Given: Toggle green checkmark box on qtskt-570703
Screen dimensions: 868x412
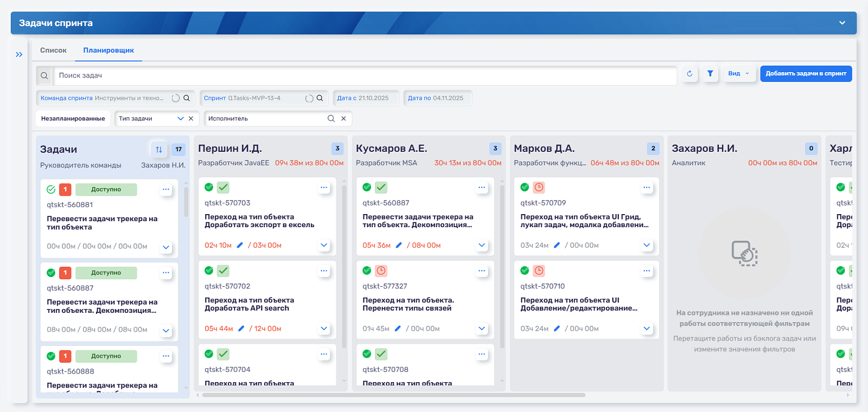Looking at the screenshot, I should (223, 188).
